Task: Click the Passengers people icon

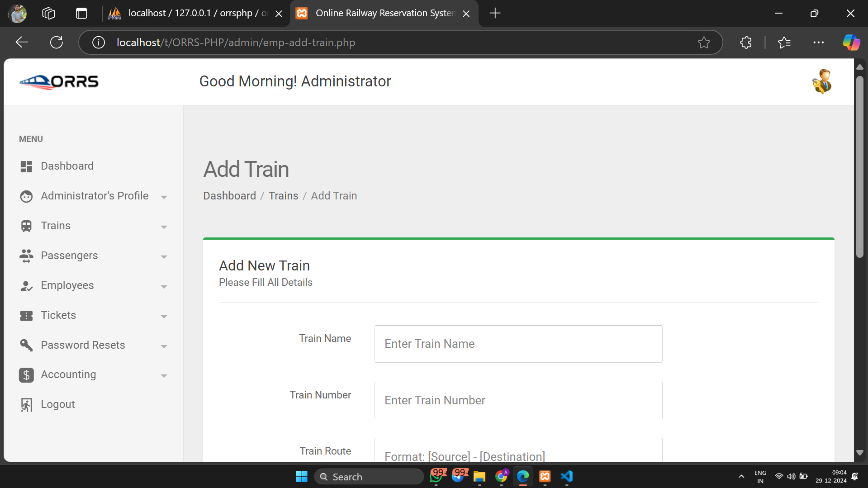Action: click(26, 256)
